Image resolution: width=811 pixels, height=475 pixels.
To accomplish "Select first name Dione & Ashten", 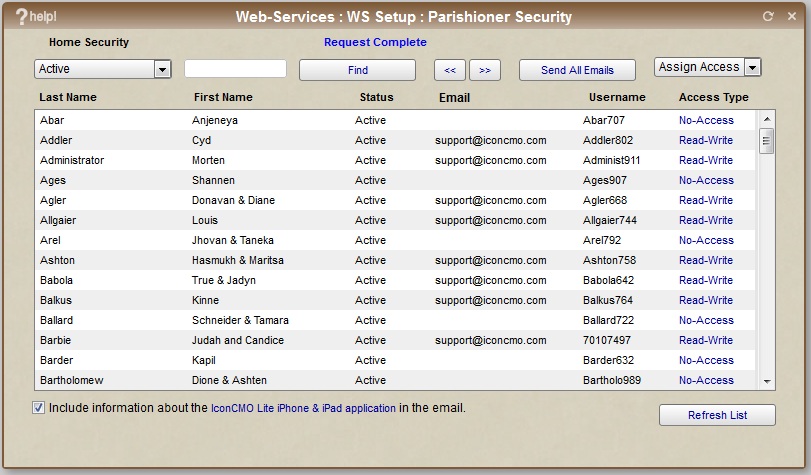I will point(229,380).
